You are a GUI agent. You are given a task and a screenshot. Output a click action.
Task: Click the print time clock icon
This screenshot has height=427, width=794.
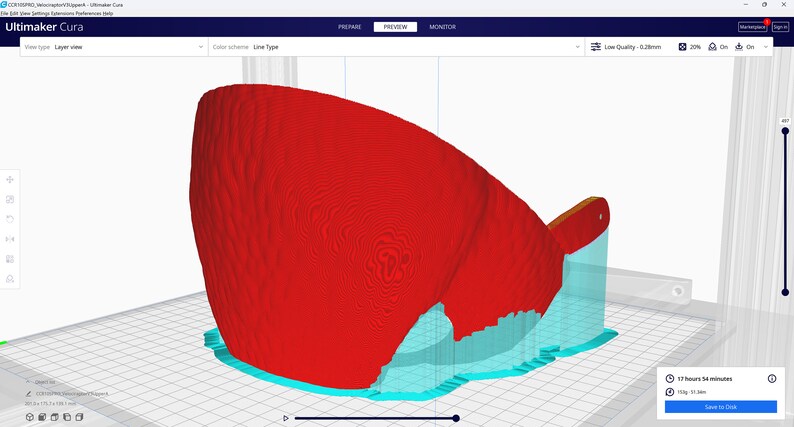click(669, 378)
